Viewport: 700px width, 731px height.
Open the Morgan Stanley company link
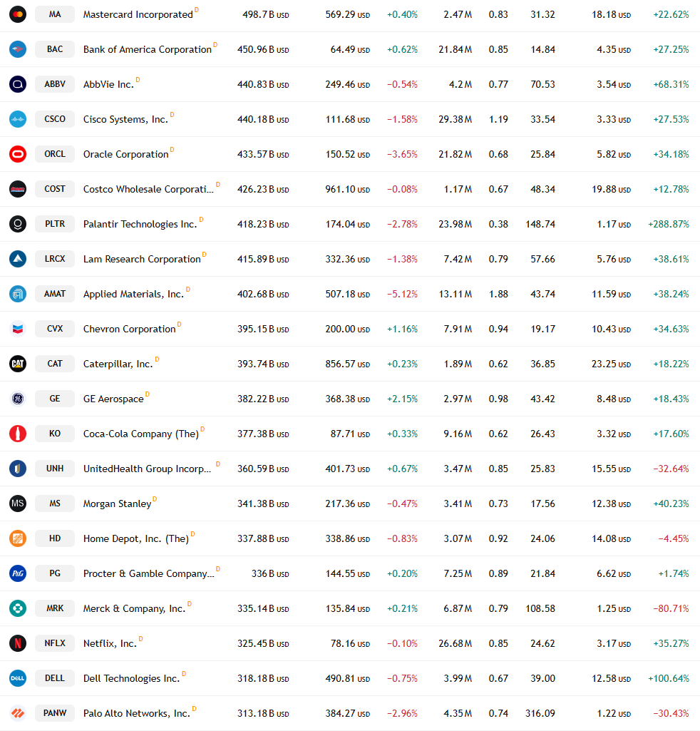tap(117, 504)
